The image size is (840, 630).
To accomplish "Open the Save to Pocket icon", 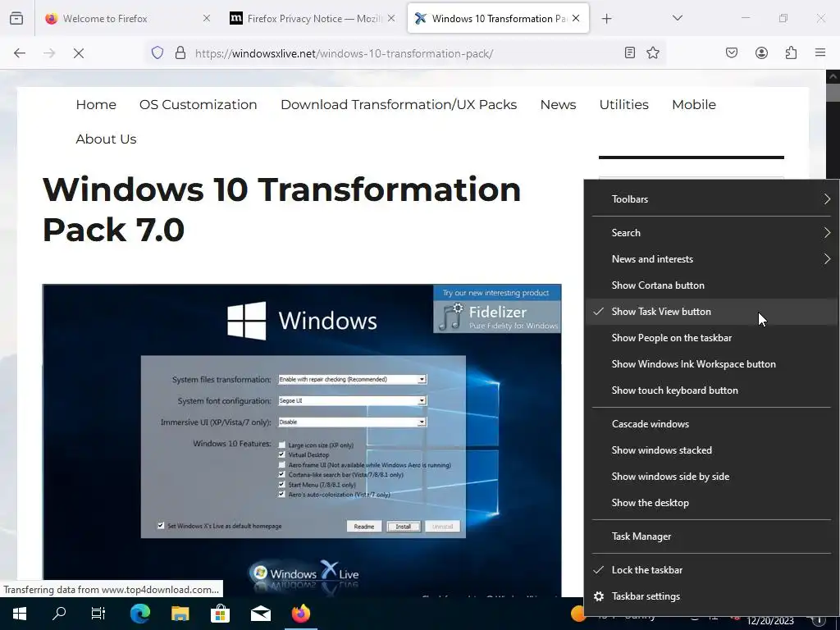I will pyautogui.click(x=732, y=52).
